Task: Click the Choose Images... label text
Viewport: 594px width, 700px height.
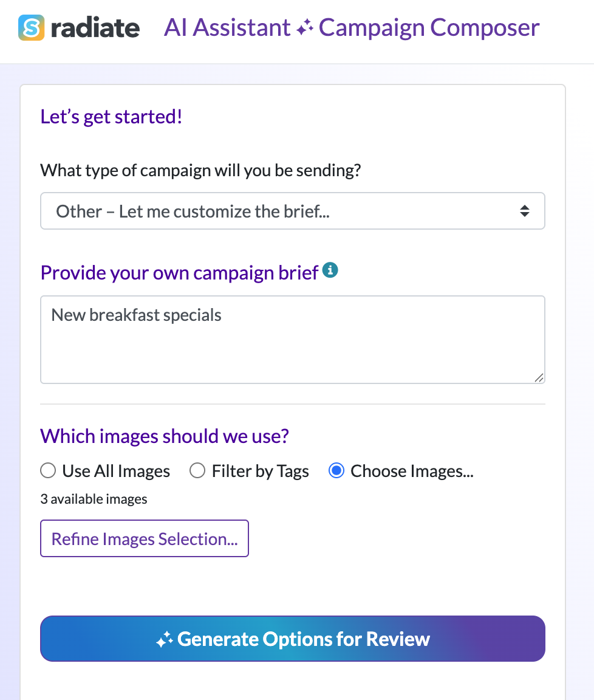Action: tap(412, 472)
